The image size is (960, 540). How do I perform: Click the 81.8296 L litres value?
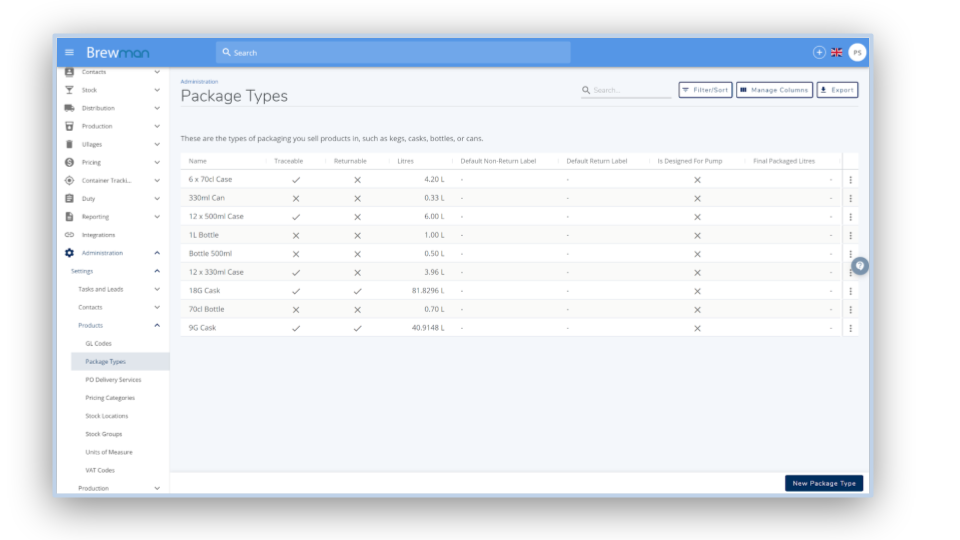click(428, 291)
